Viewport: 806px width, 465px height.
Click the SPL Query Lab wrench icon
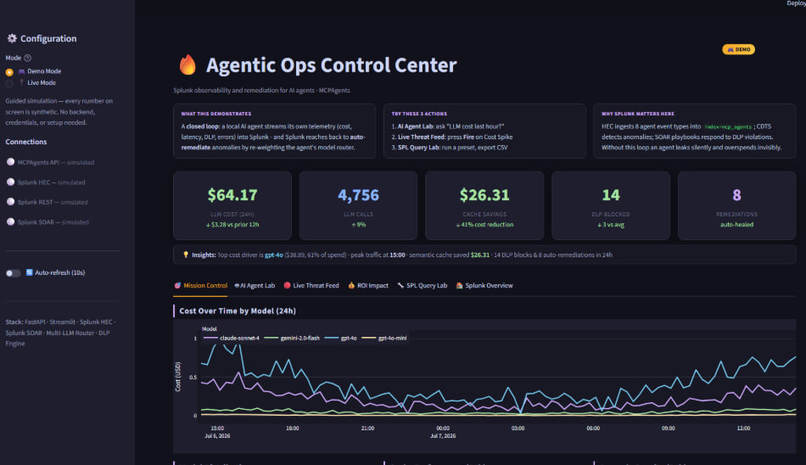[400, 285]
